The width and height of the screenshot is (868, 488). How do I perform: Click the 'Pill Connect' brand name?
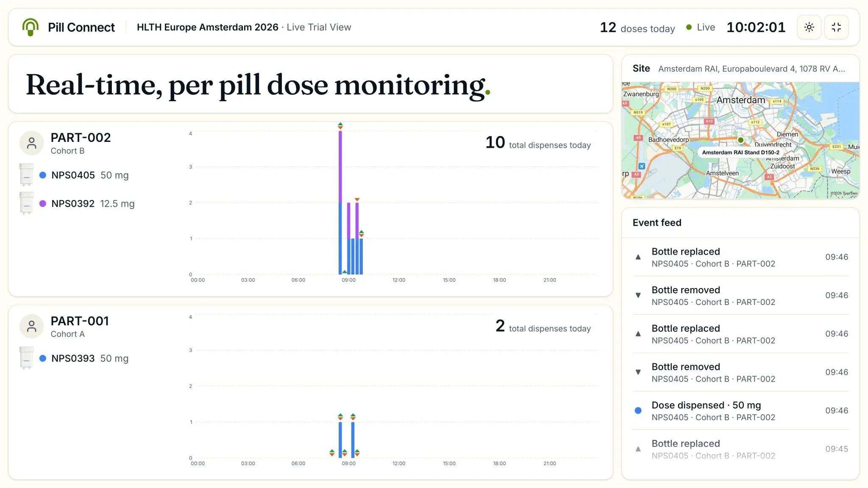(81, 27)
